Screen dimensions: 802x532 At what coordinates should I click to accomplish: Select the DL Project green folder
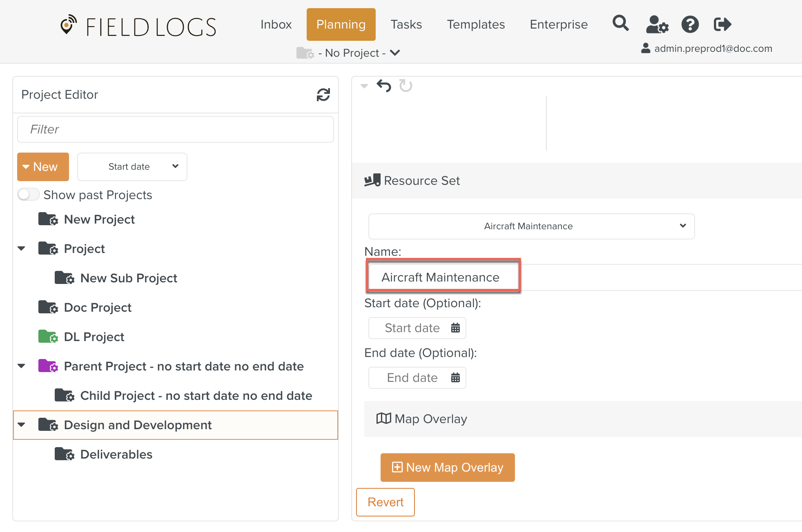pos(48,337)
